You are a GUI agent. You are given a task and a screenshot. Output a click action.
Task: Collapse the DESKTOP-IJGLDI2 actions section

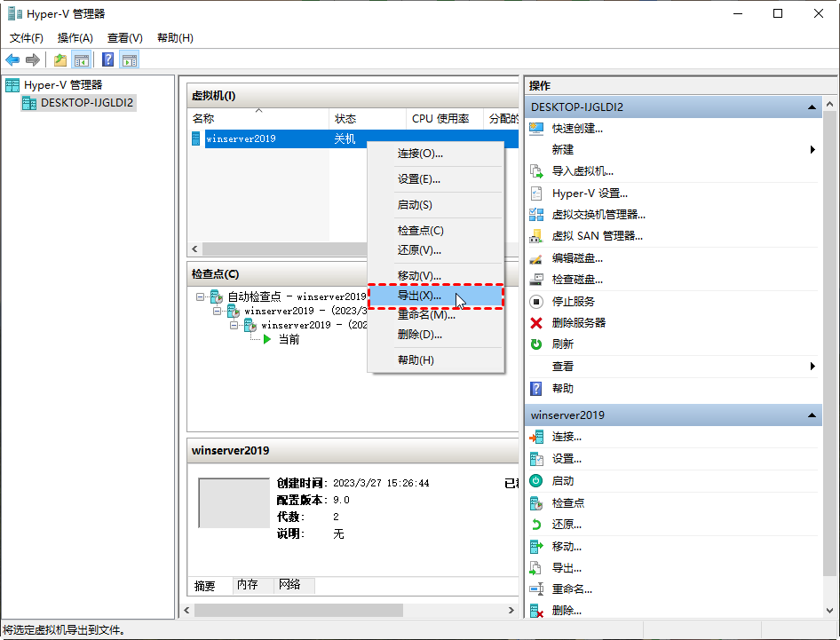(812, 107)
